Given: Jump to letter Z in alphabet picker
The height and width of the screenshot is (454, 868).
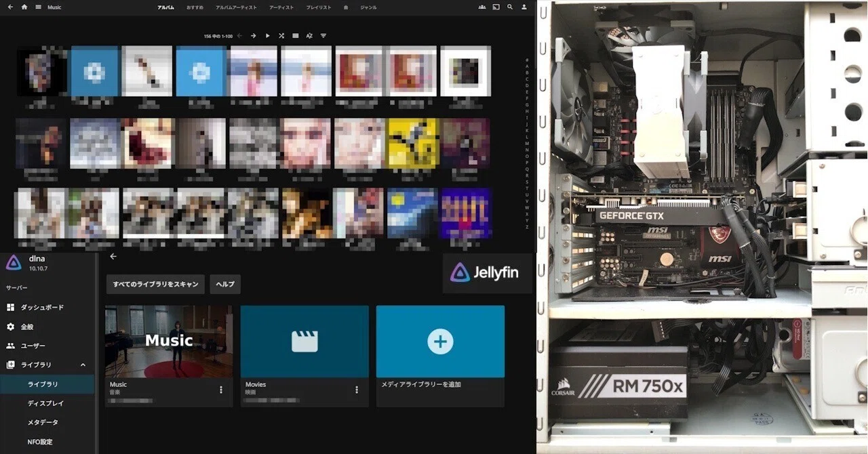Looking at the screenshot, I should [527, 227].
